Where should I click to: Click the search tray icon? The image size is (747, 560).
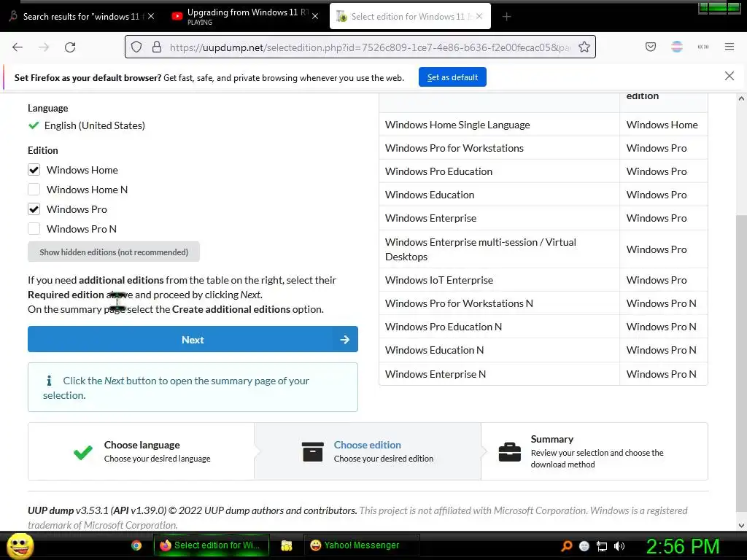coord(566,546)
